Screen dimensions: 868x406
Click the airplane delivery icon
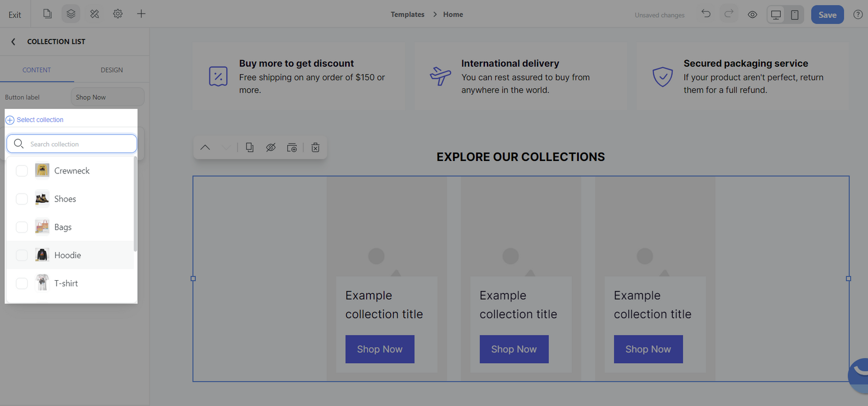(x=440, y=76)
